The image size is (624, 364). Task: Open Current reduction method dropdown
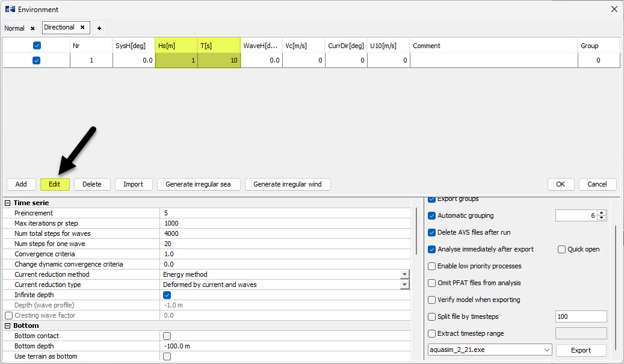(404, 275)
